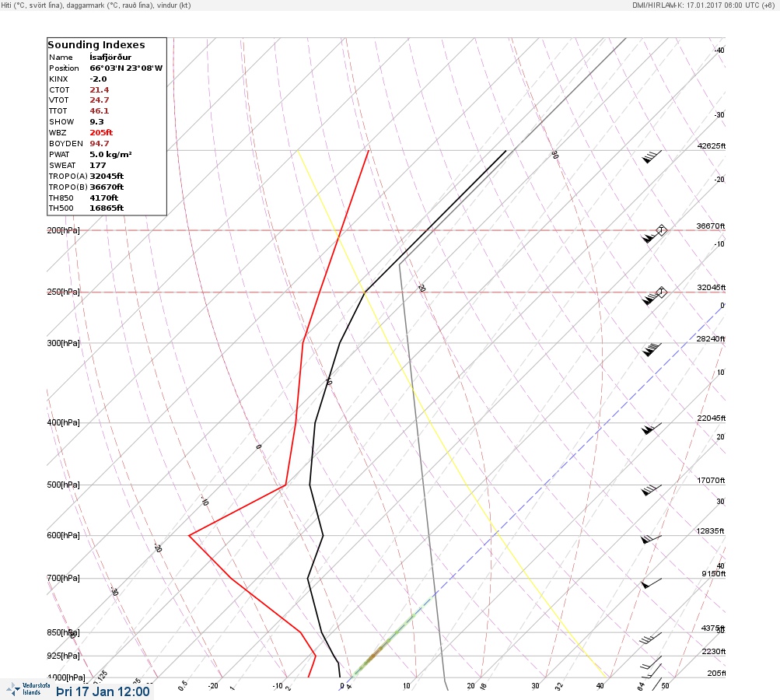
Task: Click the 925[hPa] pressure label
Action: click(63, 656)
